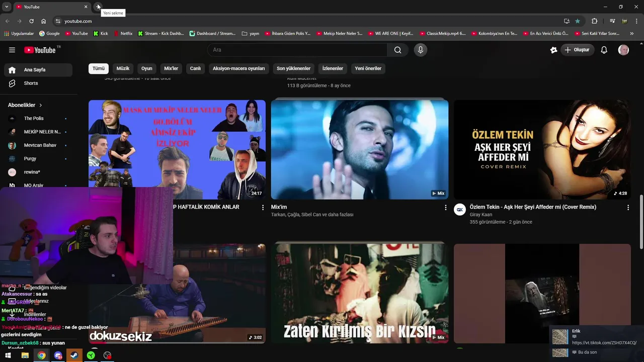Open the yayın bookmarks folder
Viewport: 644px width, 362px height.
tap(251, 34)
